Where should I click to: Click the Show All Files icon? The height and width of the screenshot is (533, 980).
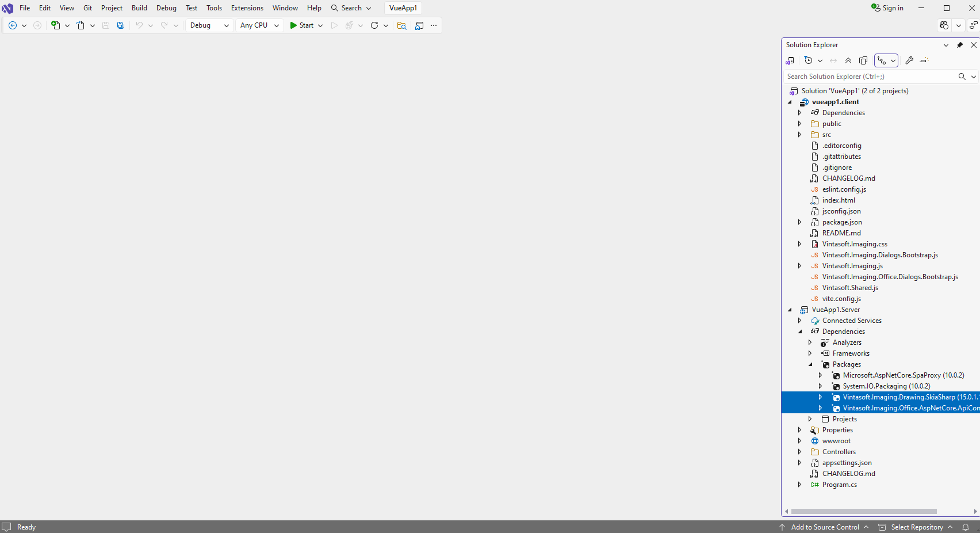[x=863, y=60]
